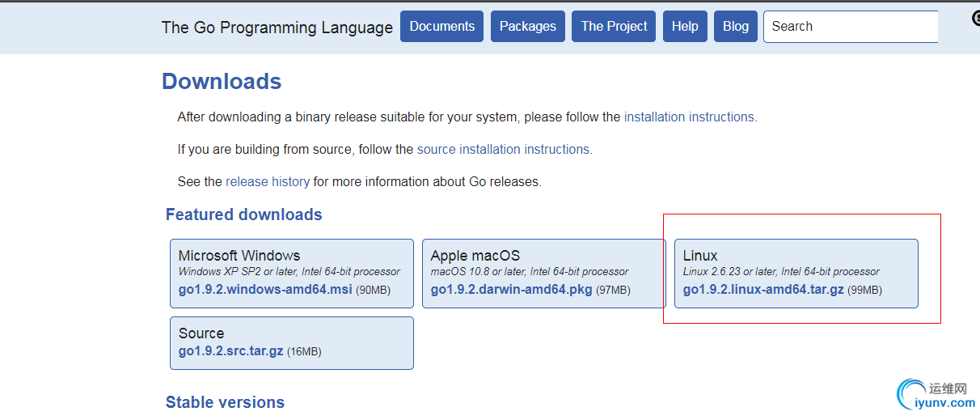Click the (16MB) size label

pos(304,352)
